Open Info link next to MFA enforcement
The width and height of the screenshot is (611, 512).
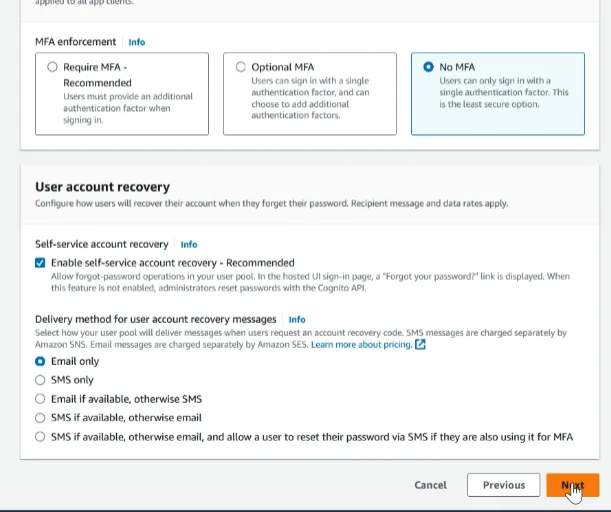click(137, 42)
